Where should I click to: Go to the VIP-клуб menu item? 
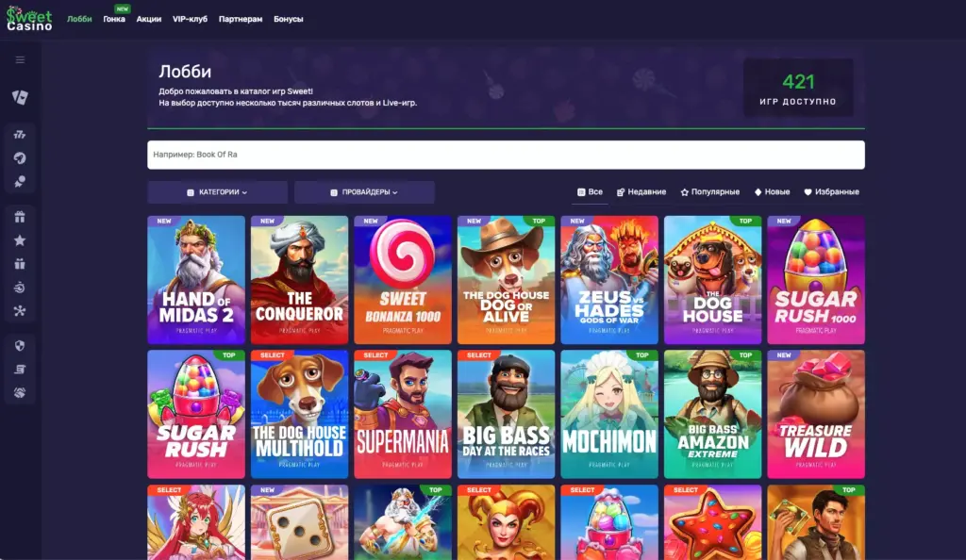(191, 17)
